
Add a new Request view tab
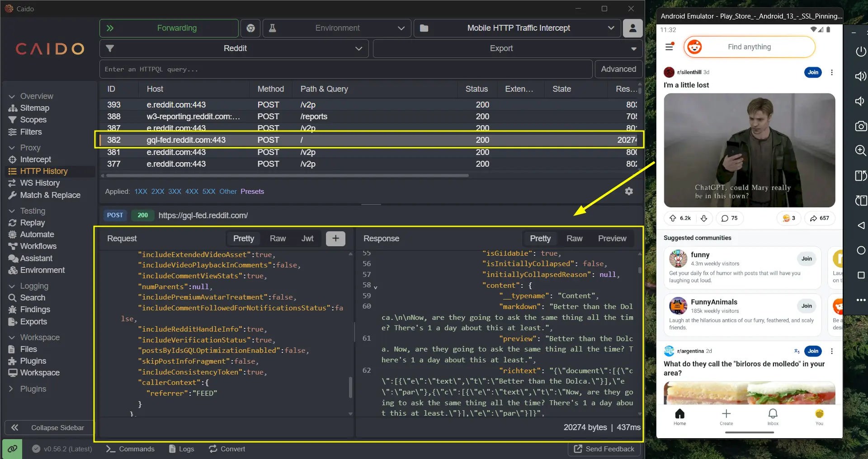tap(335, 239)
